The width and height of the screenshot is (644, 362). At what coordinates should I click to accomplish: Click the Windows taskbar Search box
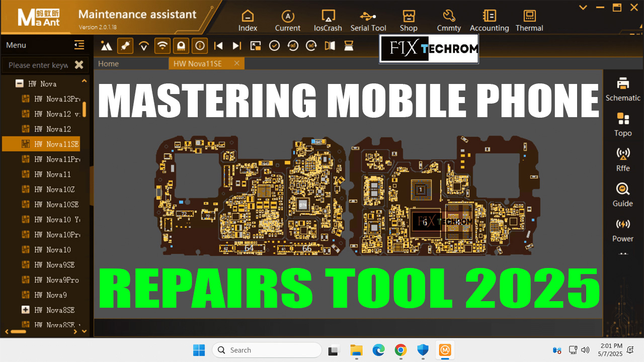point(267,350)
